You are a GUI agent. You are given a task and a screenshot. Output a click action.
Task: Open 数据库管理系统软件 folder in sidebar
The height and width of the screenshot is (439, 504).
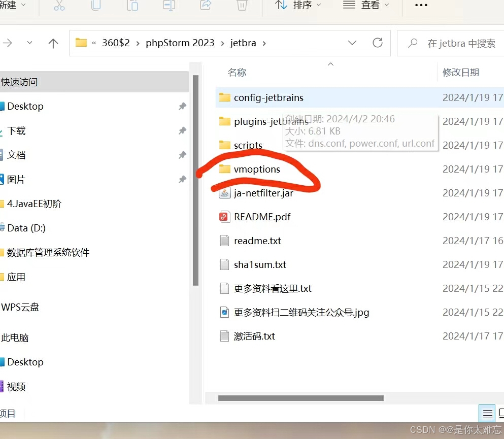pos(48,253)
